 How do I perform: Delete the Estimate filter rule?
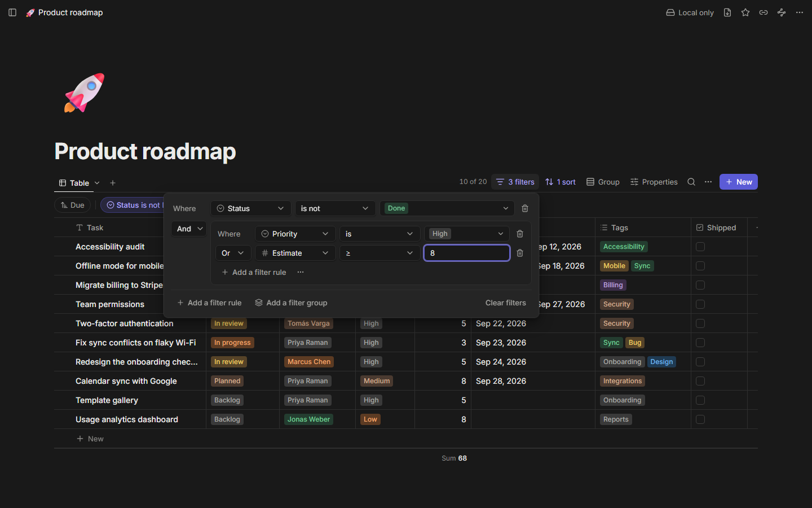tap(520, 253)
